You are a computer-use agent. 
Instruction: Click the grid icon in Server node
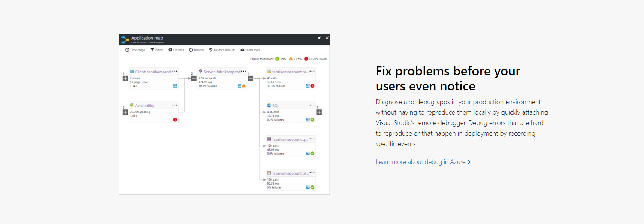coord(239,86)
